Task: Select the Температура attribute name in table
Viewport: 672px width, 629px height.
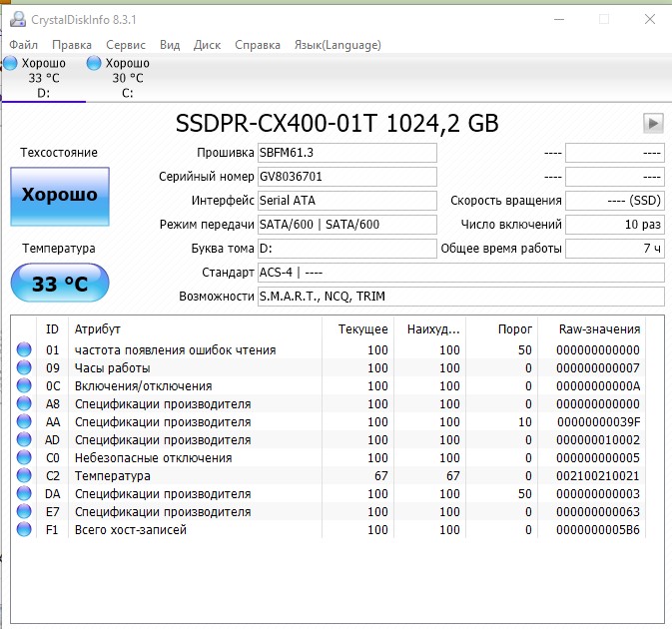Action: 112,476
